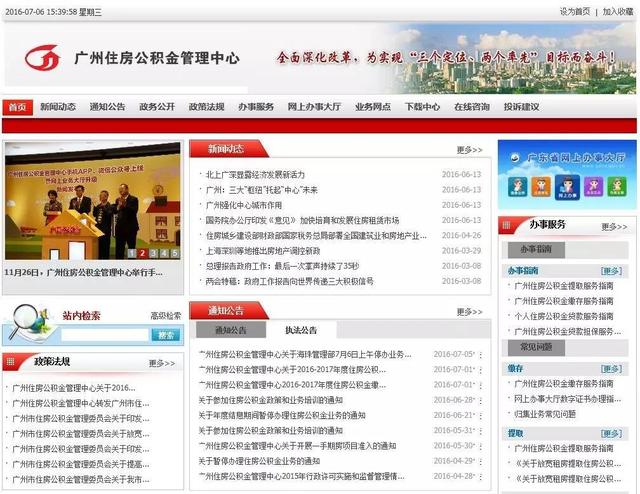Open 广州住房公积金管理中心转发广州市住 policy link
The width and height of the screenshot is (640, 494).
81,403
